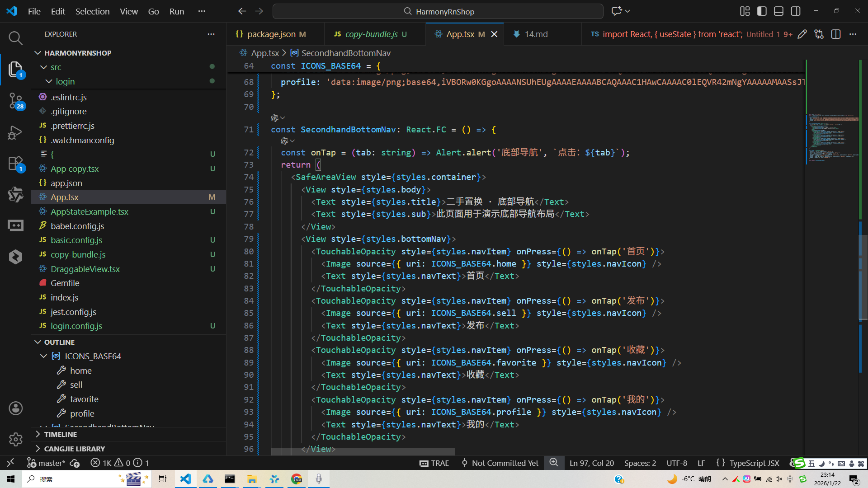This screenshot has width=868, height=488.
Task: Click the zoom magnifier in status bar
Action: click(554, 463)
